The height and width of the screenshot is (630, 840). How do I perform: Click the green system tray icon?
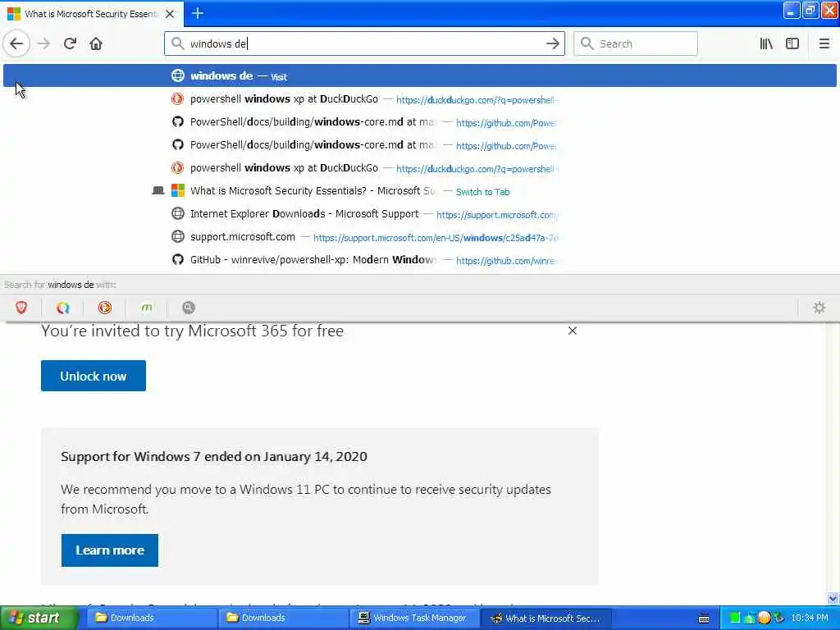(735, 619)
